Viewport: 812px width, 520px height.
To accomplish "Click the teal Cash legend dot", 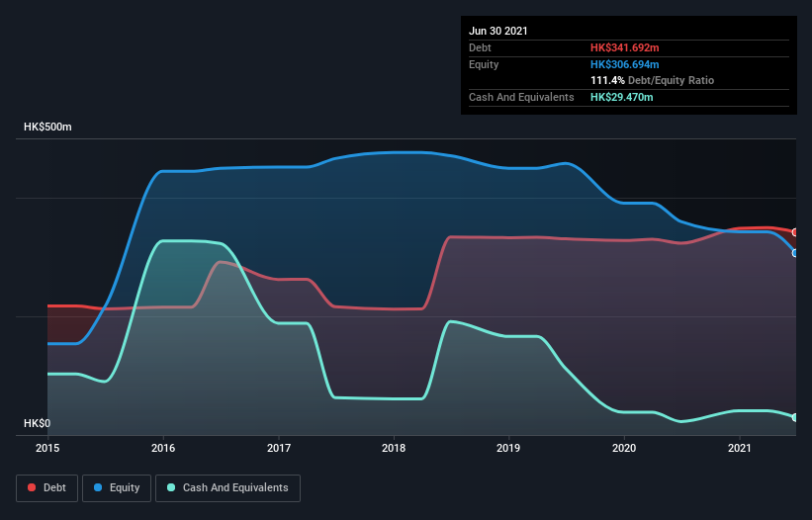I will pyautogui.click(x=171, y=487).
